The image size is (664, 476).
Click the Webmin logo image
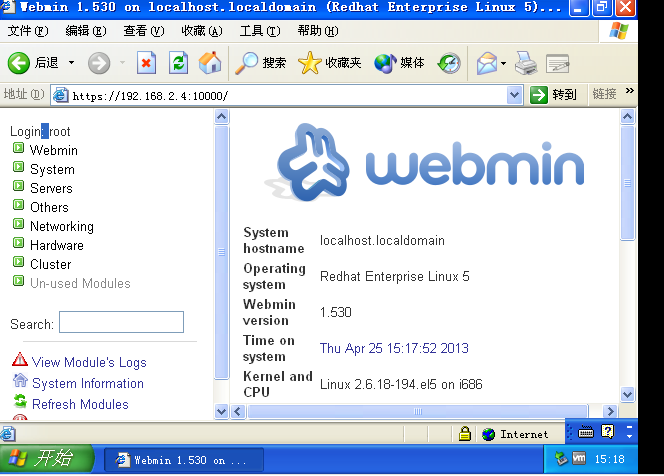(424, 163)
